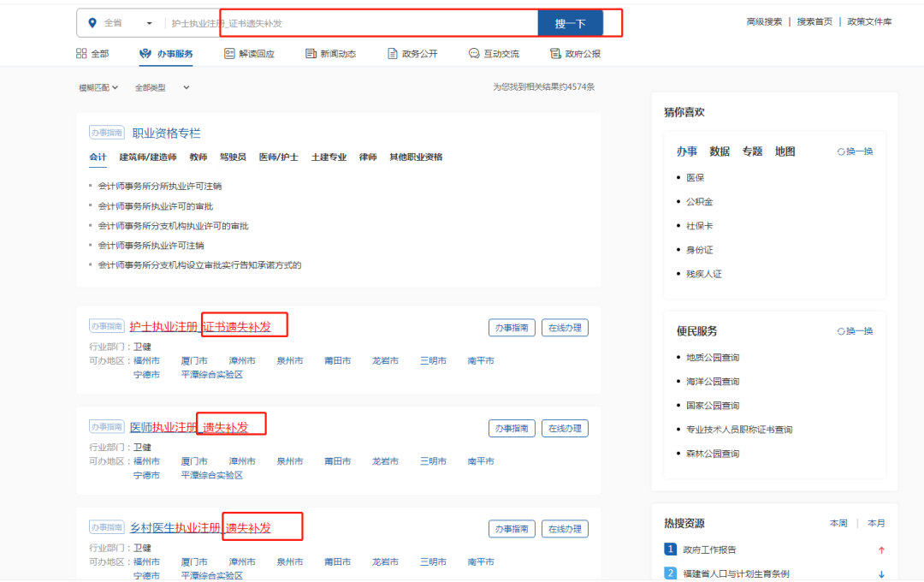This screenshot has height=582, width=924.
Task: Click the 政府公报 gazette icon
Action: (555, 53)
